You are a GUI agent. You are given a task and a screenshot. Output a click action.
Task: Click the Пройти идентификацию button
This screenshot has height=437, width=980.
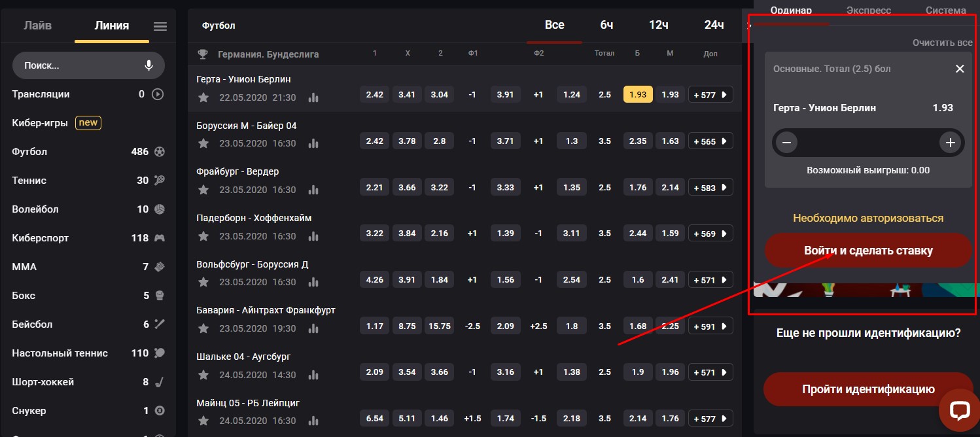[x=867, y=389]
